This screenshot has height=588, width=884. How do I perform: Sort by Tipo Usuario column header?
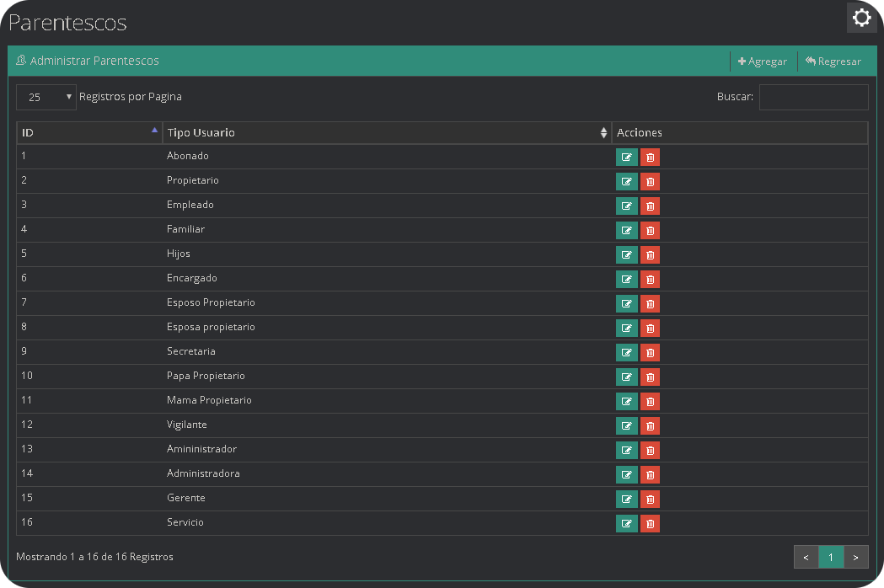coord(386,133)
